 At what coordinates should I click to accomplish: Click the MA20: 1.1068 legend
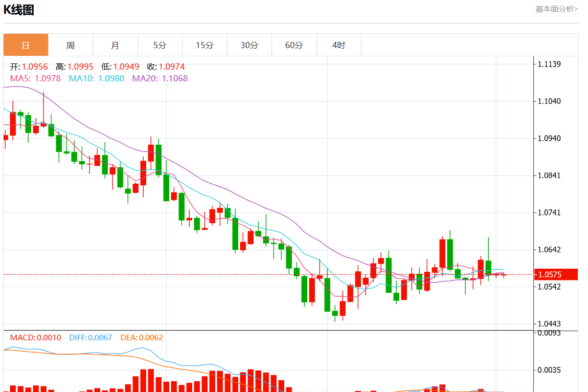[x=160, y=78]
